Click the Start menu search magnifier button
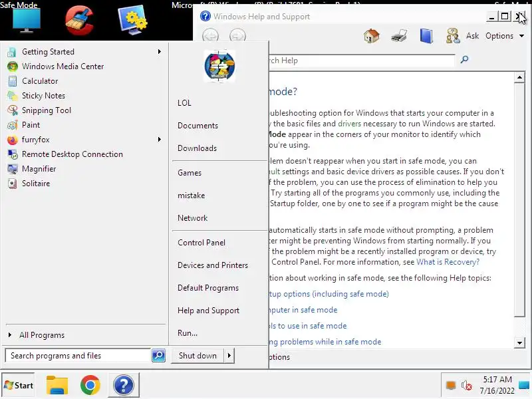This screenshot has height=399, width=532. tap(158, 356)
